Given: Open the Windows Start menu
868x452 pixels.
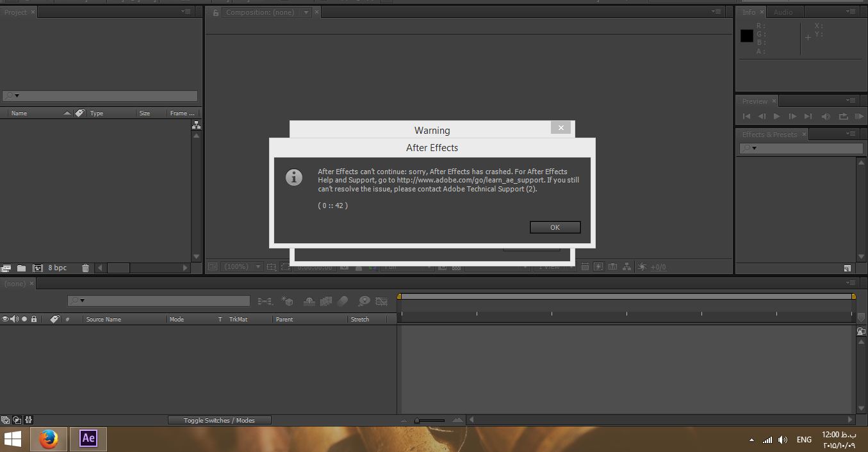Looking at the screenshot, I should [x=12, y=439].
